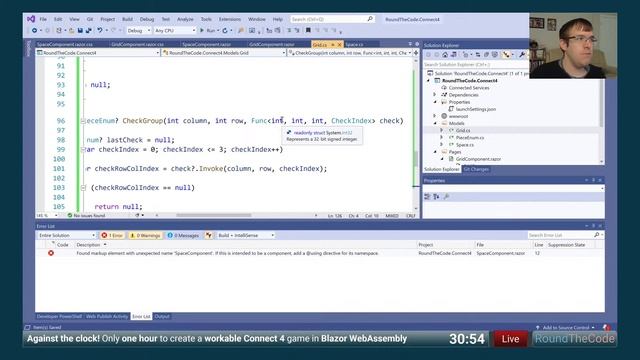Click the Property Pages wrench in Properties panel

(x=447, y=197)
